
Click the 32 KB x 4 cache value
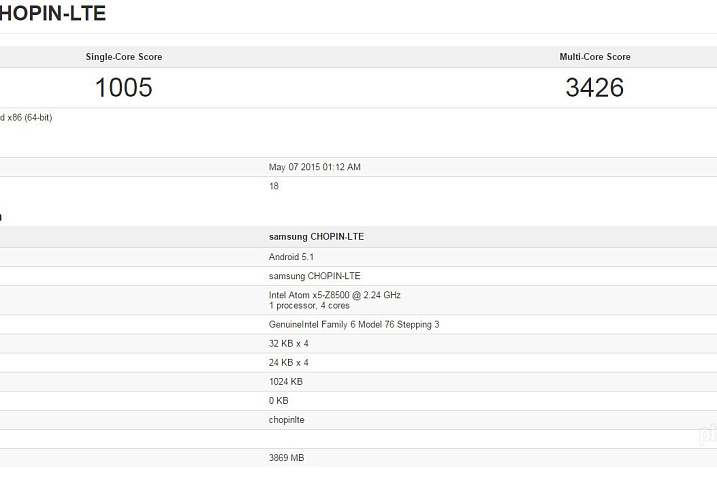289,344
